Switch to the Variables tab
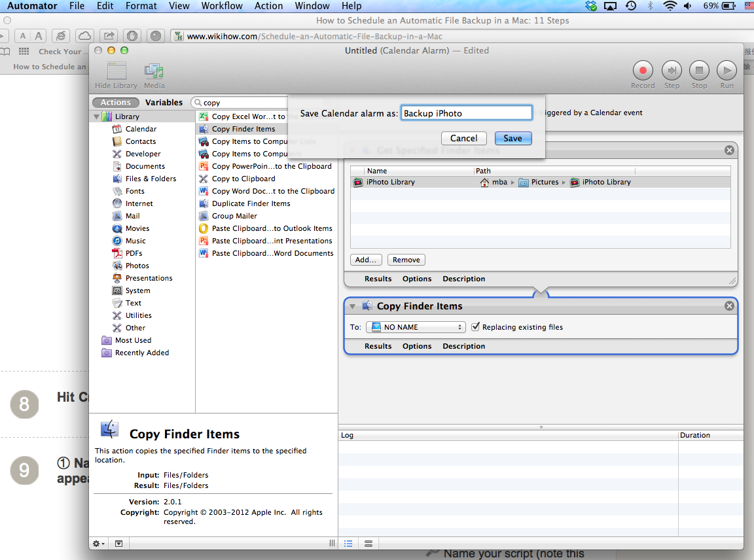 [x=164, y=103]
